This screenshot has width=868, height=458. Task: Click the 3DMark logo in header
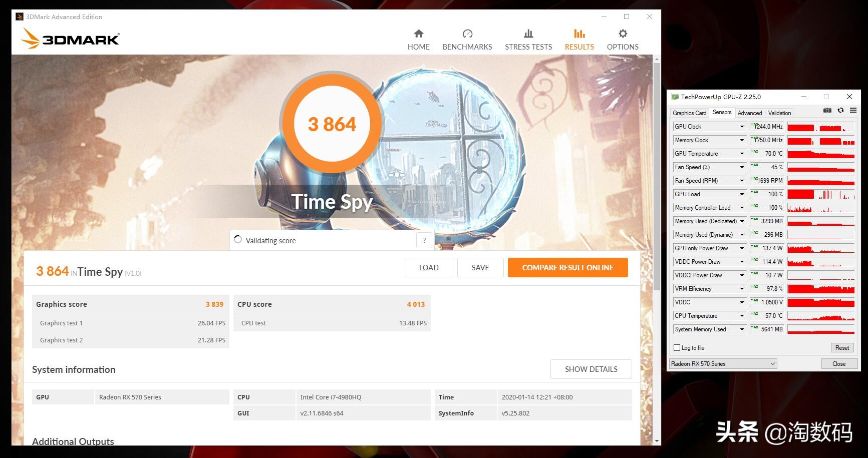coord(70,39)
